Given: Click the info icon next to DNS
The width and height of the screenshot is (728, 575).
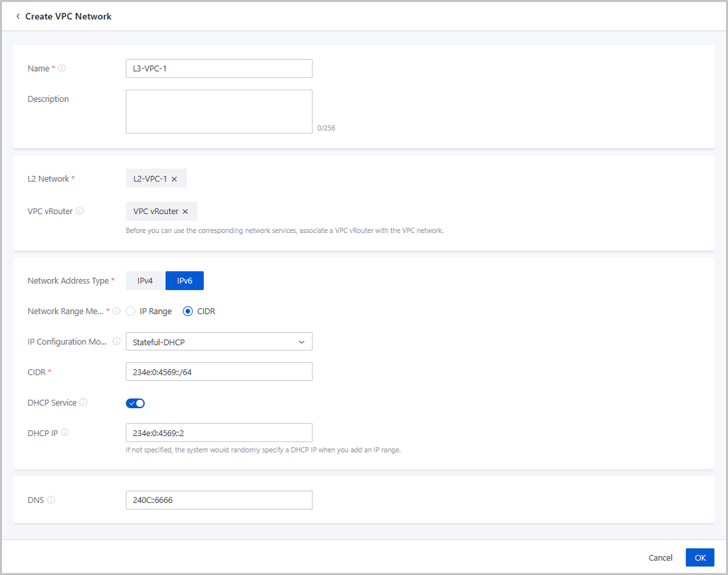Looking at the screenshot, I should pos(51,500).
